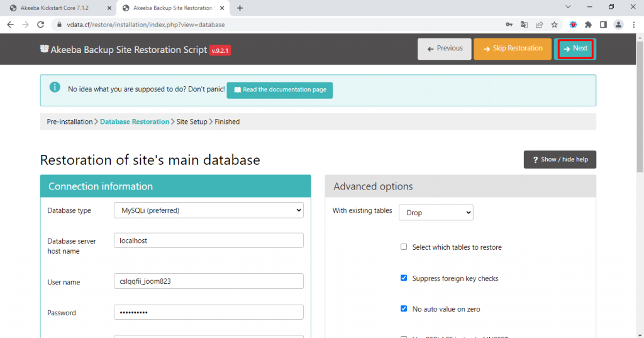Click Read the documentation page button

coord(279,90)
